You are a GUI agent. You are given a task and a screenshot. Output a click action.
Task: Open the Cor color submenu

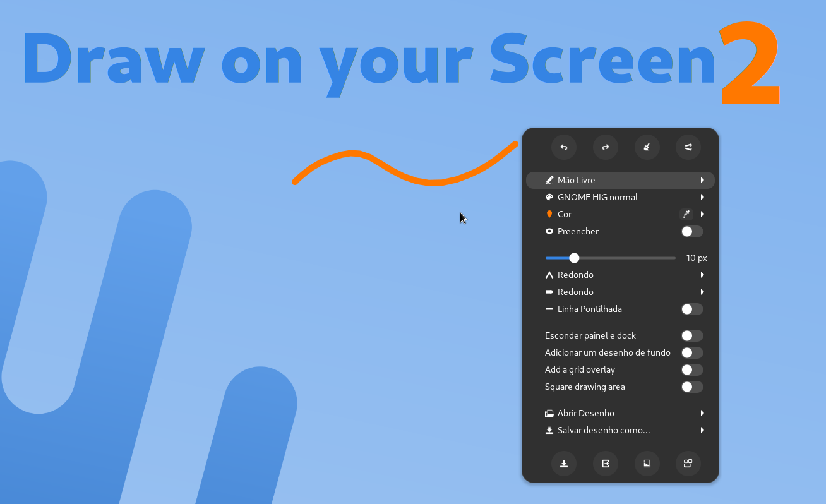pos(620,214)
